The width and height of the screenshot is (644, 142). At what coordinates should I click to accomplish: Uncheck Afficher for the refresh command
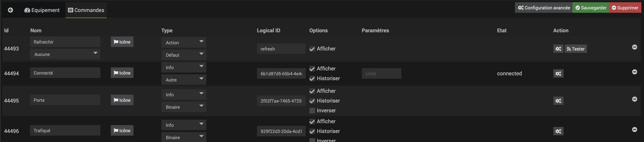pyautogui.click(x=312, y=49)
